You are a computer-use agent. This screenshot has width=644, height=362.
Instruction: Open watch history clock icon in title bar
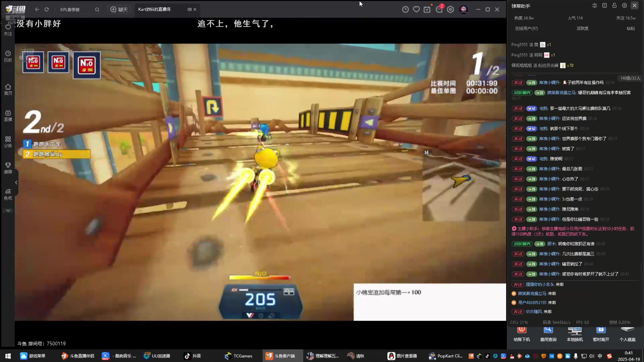coord(406,9)
